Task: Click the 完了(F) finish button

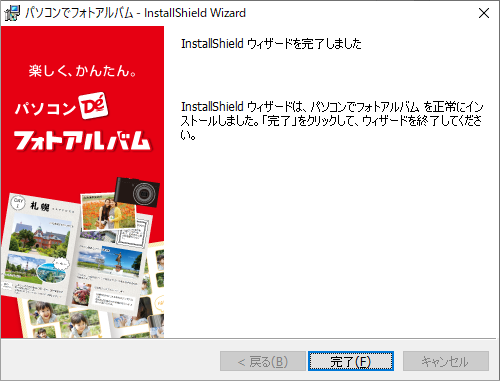Action: point(351,361)
